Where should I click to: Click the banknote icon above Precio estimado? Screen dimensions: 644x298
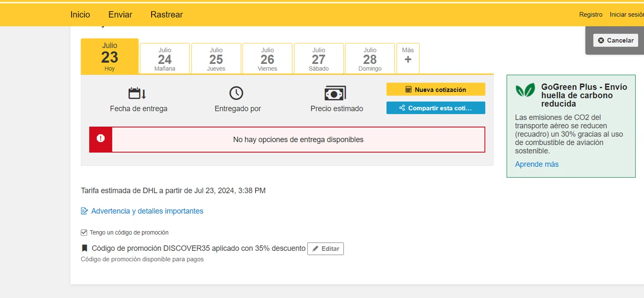tap(335, 93)
